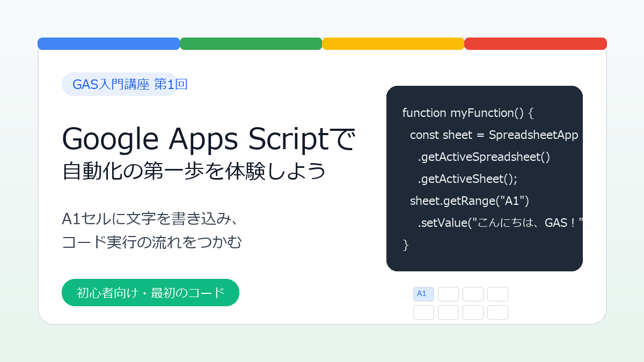The height and width of the screenshot is (362, 644).
Task: Click the .getActiveSheet(); code line
Action: pyautogui.click(x=467, y=179)
